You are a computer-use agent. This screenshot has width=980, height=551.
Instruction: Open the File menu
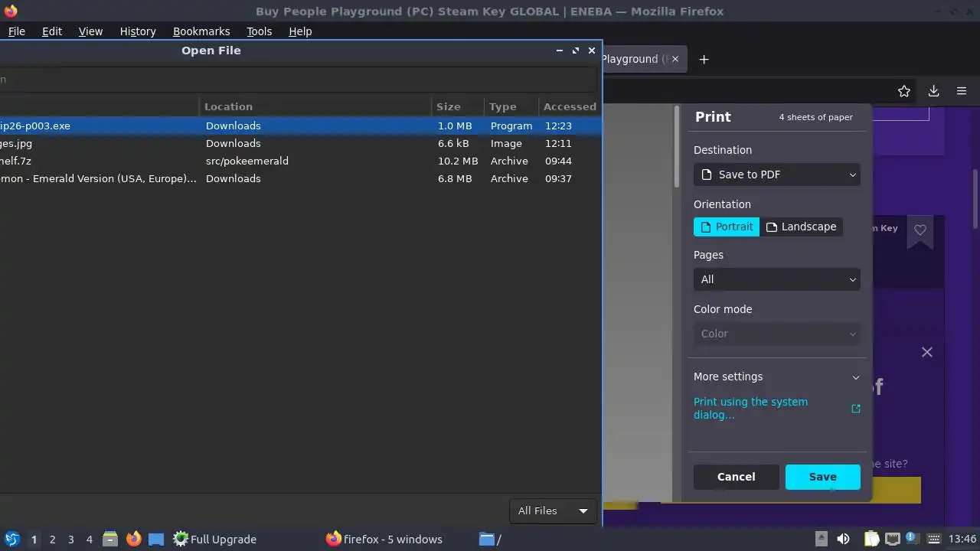pyautogui.click(x=16, y=31)
